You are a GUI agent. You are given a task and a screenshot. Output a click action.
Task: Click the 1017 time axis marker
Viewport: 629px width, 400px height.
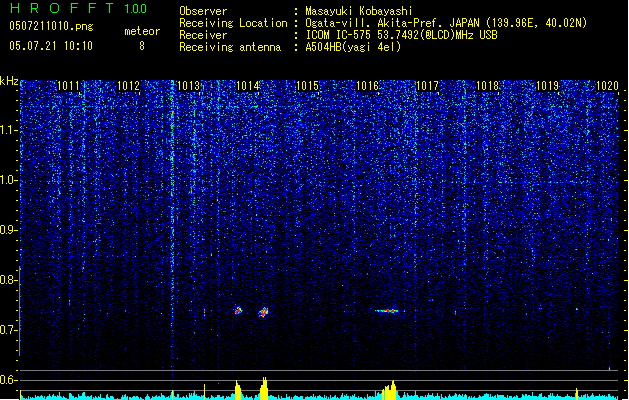428,86
